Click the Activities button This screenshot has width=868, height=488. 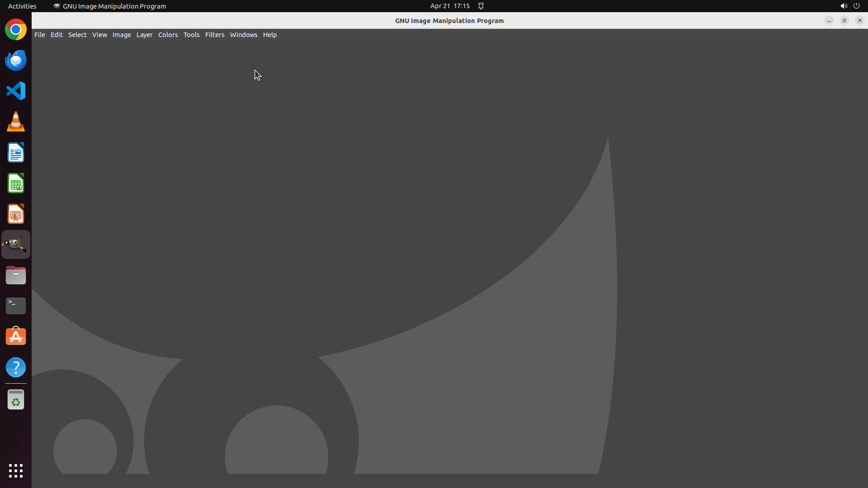click(22, 6)
